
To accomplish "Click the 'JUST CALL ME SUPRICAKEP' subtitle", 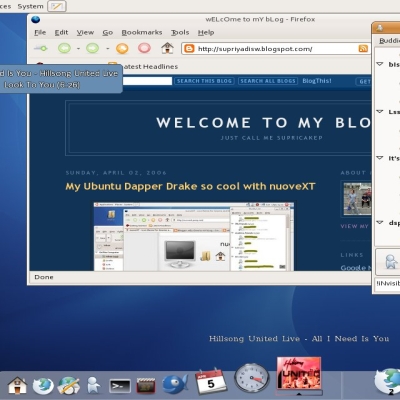I will [271, 138].
